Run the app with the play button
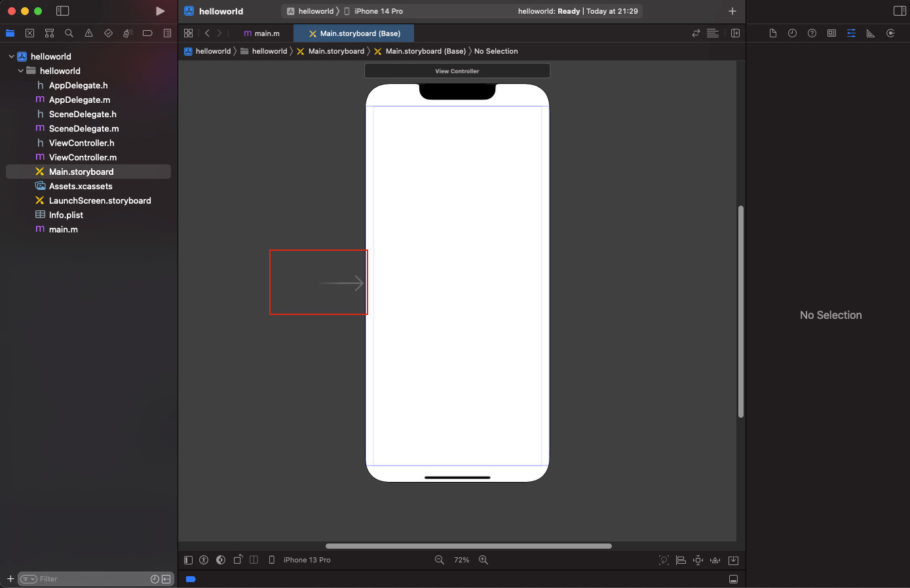This screenshot has width=910, height=588. coord(160,11)
